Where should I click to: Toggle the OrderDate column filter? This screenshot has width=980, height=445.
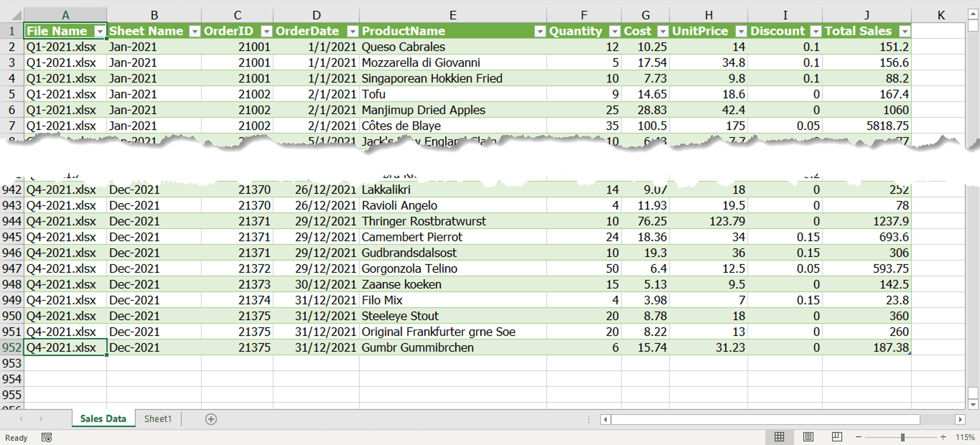click(x=352, y=31)
